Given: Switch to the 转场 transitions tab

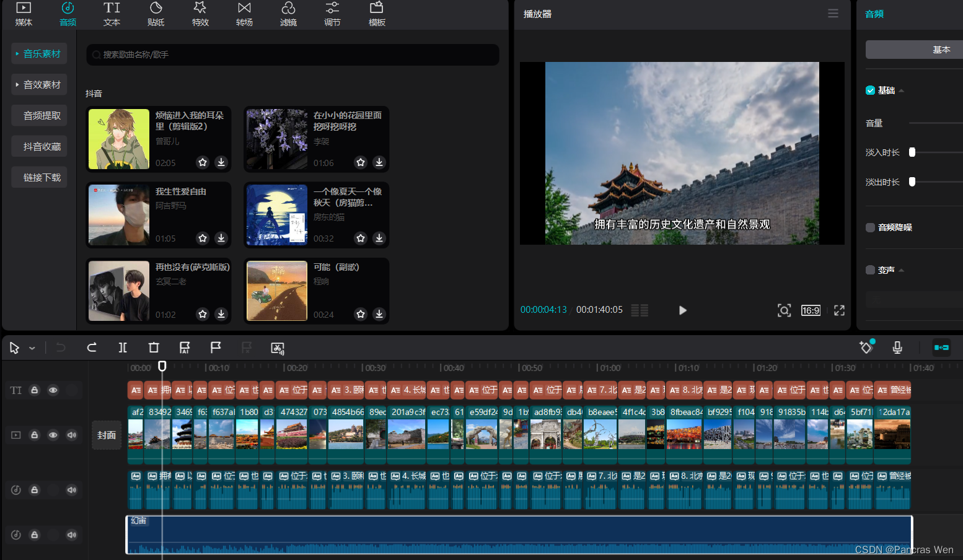Looking at the screenshot, I should (244, 14).
